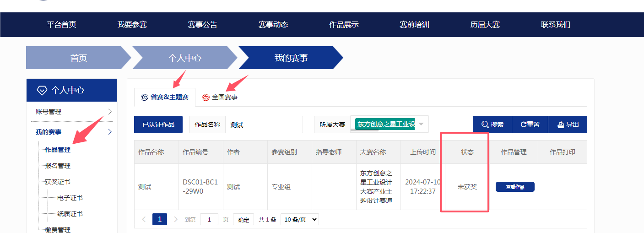Open 账号管理 in the sidebar
This screenshot has height=233, width=644.
coord(49,112)
